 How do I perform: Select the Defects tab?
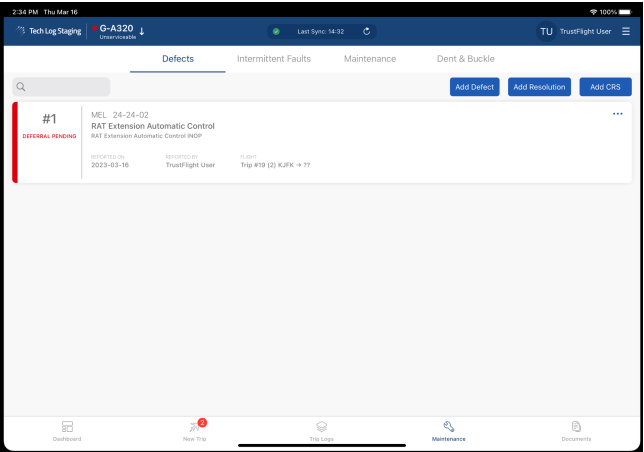coord(177,59)
